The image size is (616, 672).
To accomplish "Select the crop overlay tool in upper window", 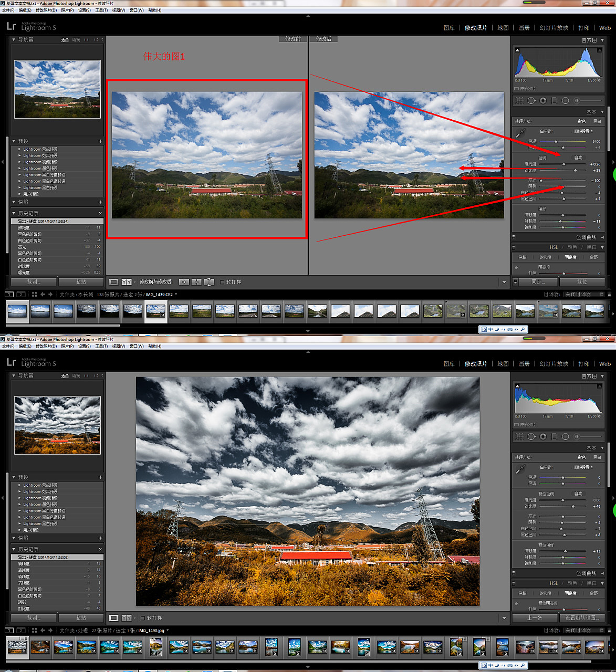I will pyautogui.click(x=519, y=100).
